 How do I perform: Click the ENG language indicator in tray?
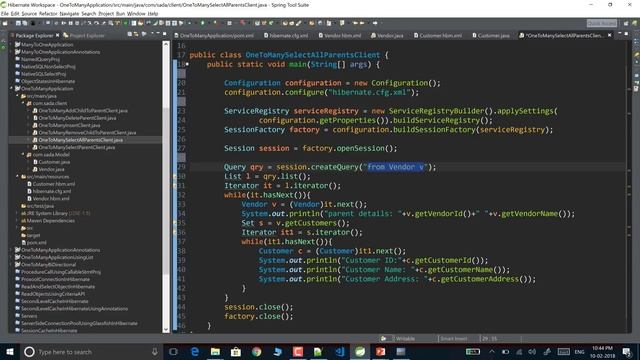click(580, 352)
